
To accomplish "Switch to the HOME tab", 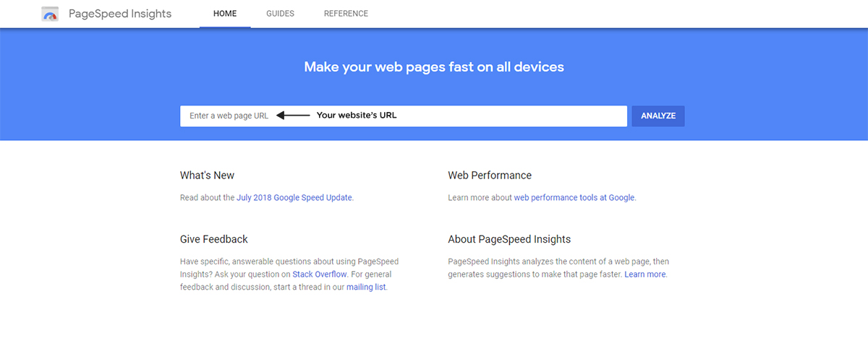I will (225, 14).
